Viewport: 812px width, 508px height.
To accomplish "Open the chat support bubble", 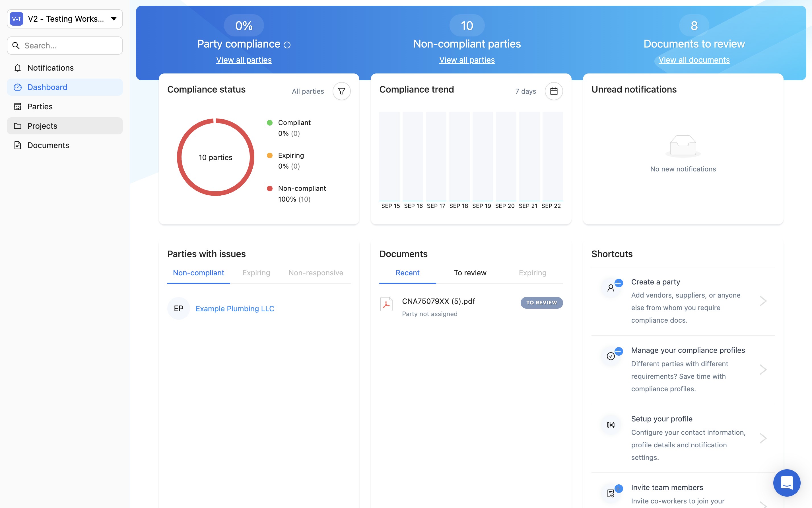I will 786,483.
